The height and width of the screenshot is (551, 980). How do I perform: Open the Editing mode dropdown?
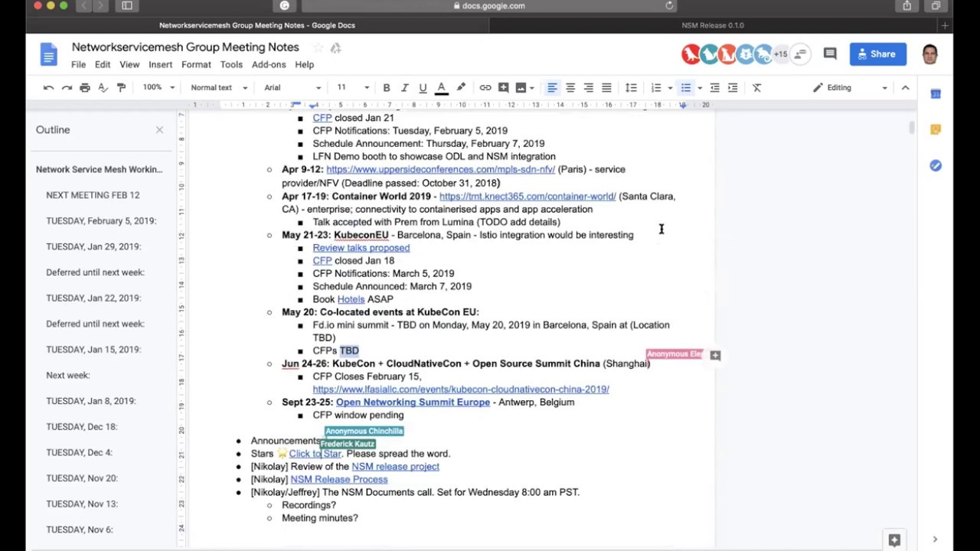[x=850, y=87]
